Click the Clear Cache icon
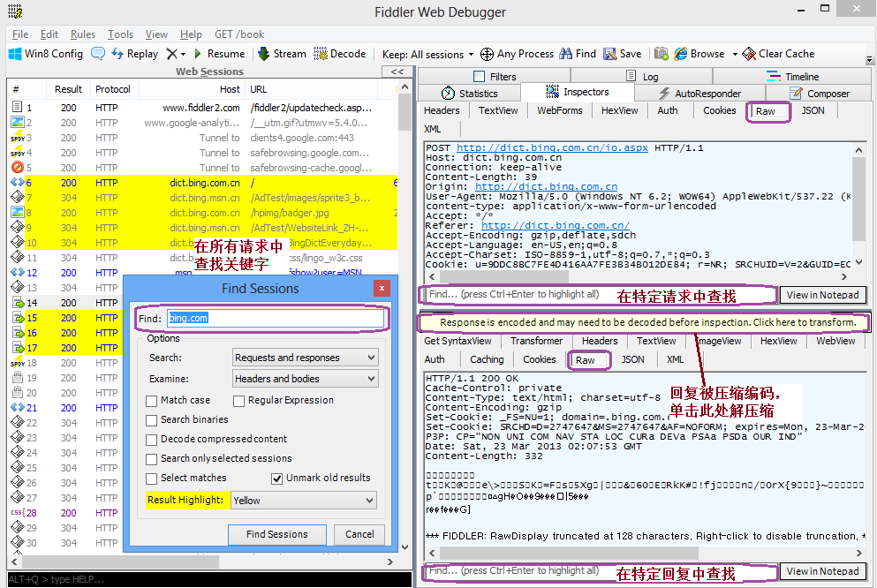Screen dimensions: 877x588 tap(749, 54)
